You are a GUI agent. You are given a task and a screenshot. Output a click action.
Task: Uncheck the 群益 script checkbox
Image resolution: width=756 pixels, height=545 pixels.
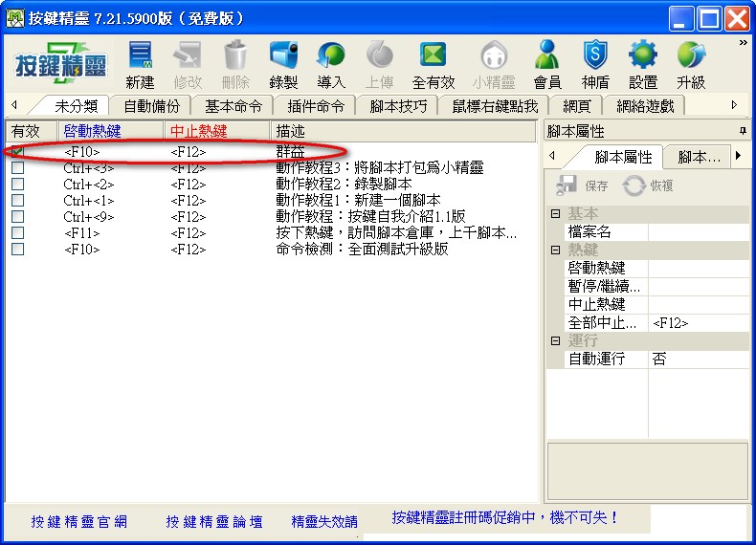pos(18,151)
